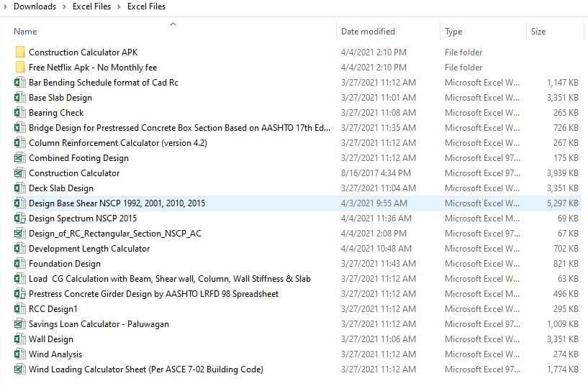
Task: Click the sort arrow above the Name column
Action: tap(173, 24)
